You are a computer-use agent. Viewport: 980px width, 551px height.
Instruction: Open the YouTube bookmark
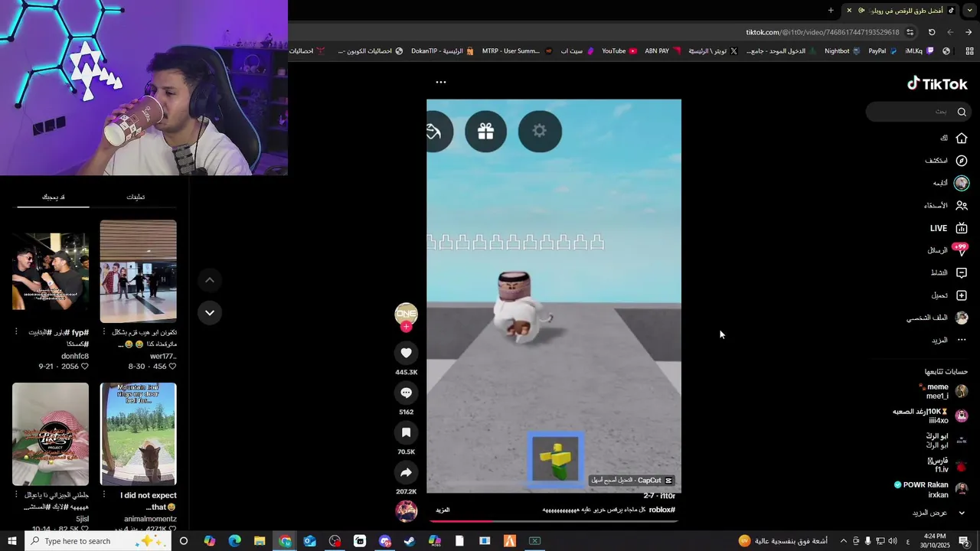[619, 51]
